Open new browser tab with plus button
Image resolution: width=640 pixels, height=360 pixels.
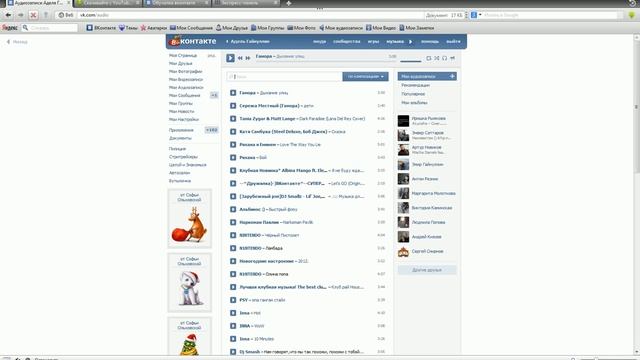(289, 3)
